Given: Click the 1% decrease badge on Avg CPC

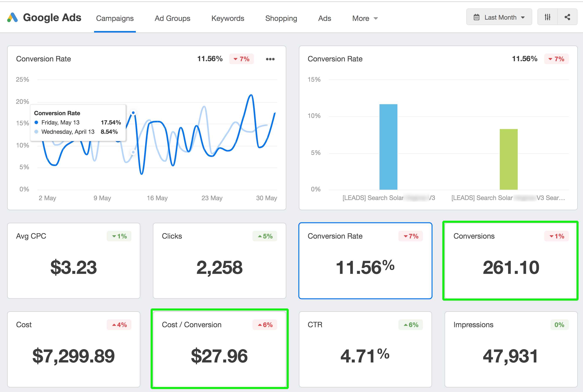Looking at the screenshot, I should [119, 236].
